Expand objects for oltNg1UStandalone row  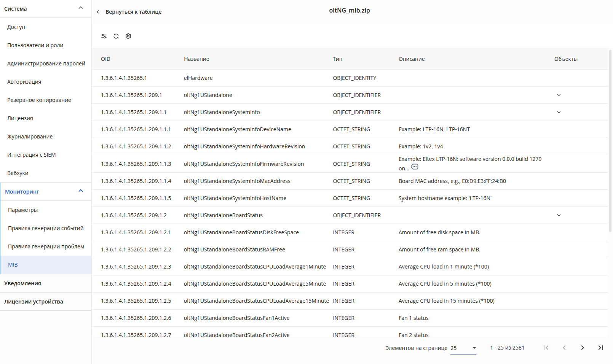click(559, 95)
